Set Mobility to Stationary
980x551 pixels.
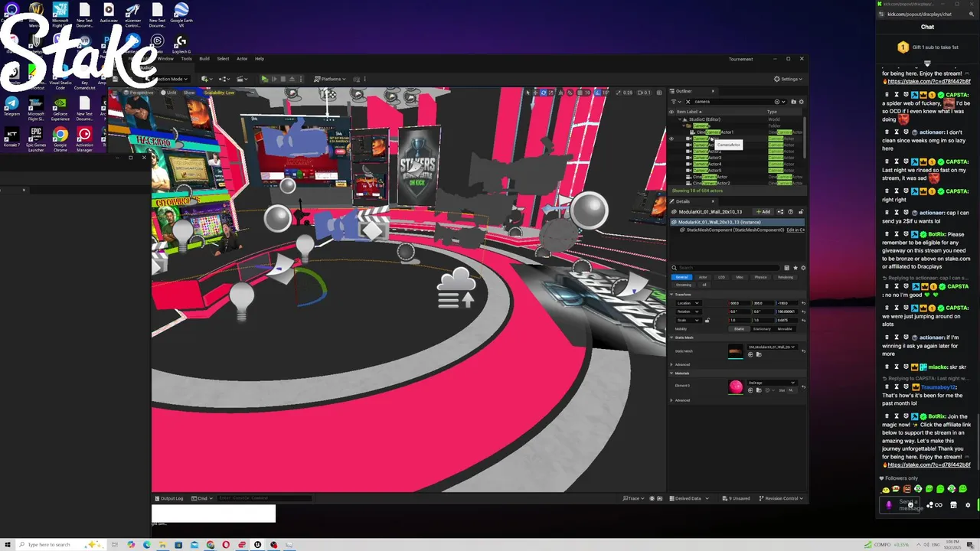[762, 329]
